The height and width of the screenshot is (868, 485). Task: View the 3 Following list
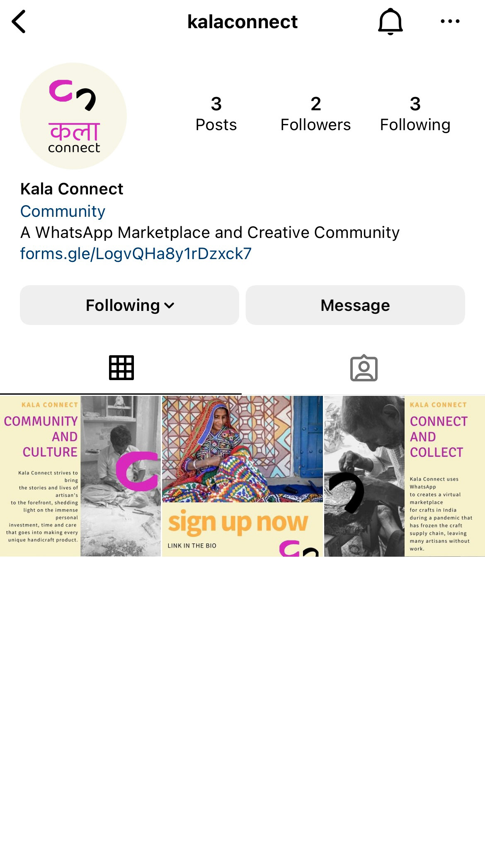pyautogui.click(x=415, y=114)
